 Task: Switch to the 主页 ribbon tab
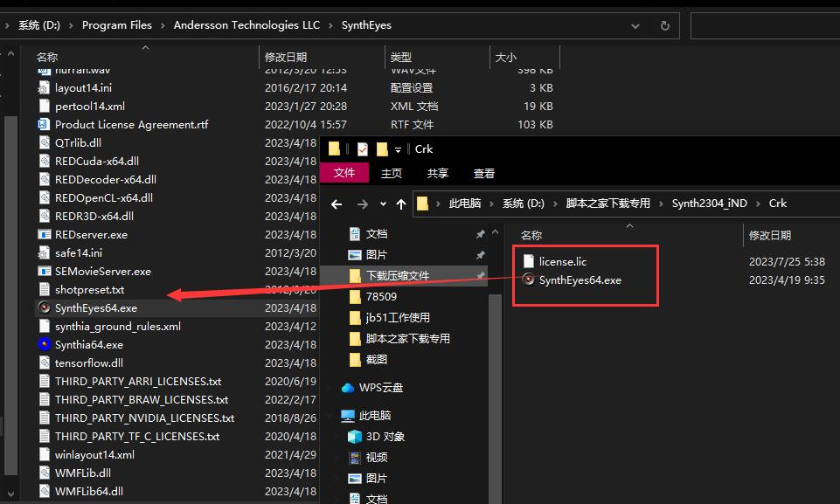(392, 173)
